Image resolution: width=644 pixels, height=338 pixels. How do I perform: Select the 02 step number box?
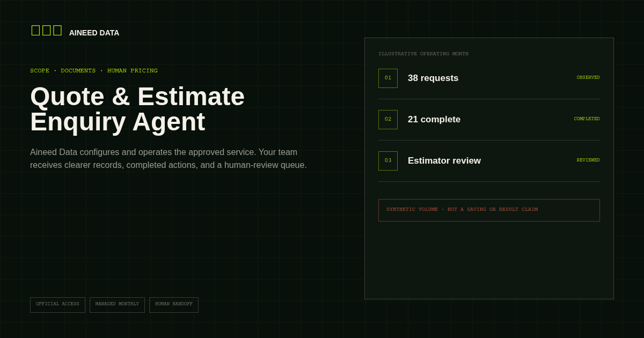click(x=388, y=120)
